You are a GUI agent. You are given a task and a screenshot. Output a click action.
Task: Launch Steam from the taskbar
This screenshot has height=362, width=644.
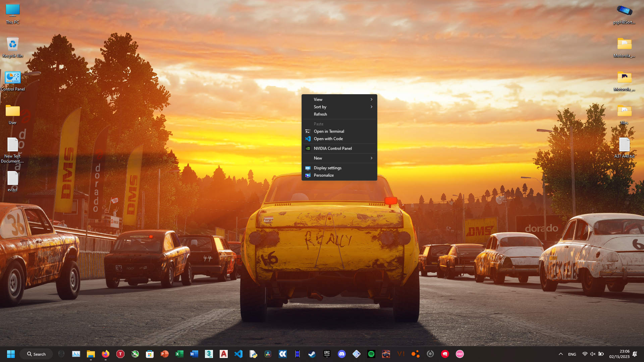[312, 354]
